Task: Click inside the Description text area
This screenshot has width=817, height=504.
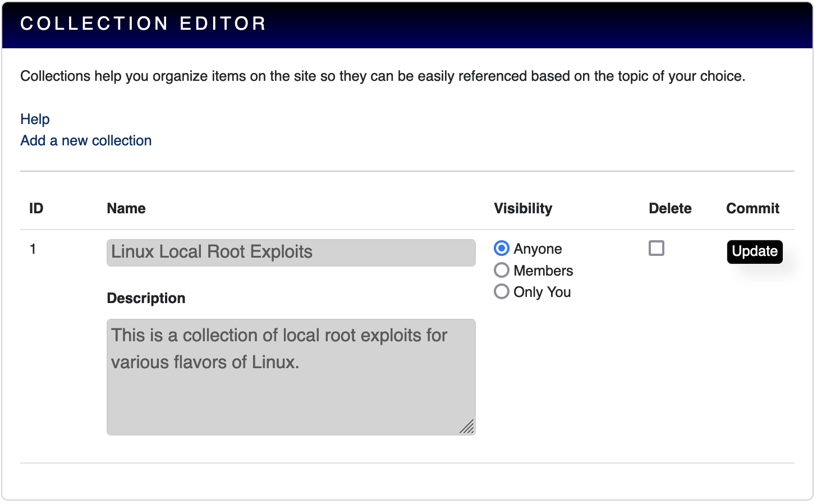Action: pos(291,377)
